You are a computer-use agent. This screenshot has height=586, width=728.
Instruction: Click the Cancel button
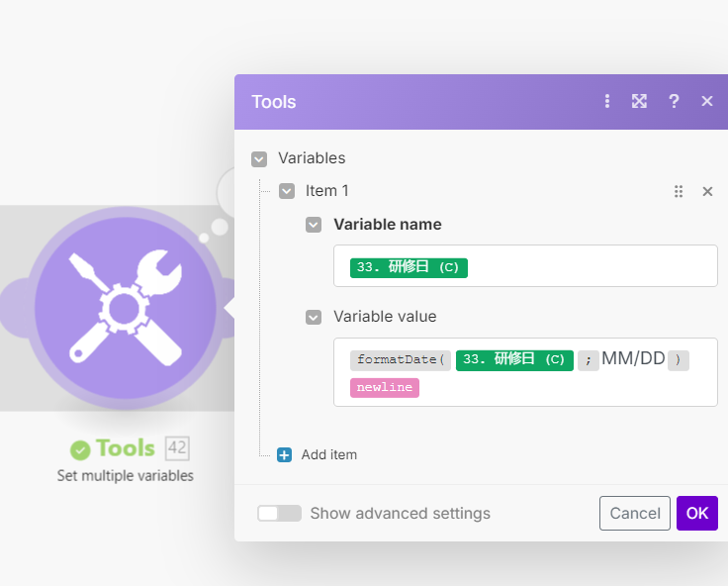tap(635, 513)
